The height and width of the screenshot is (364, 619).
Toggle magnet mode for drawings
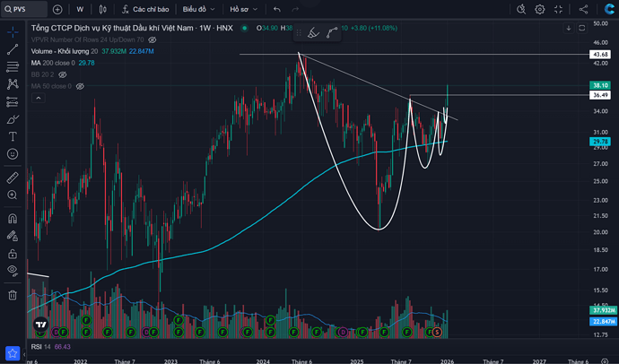click(13, 219)
